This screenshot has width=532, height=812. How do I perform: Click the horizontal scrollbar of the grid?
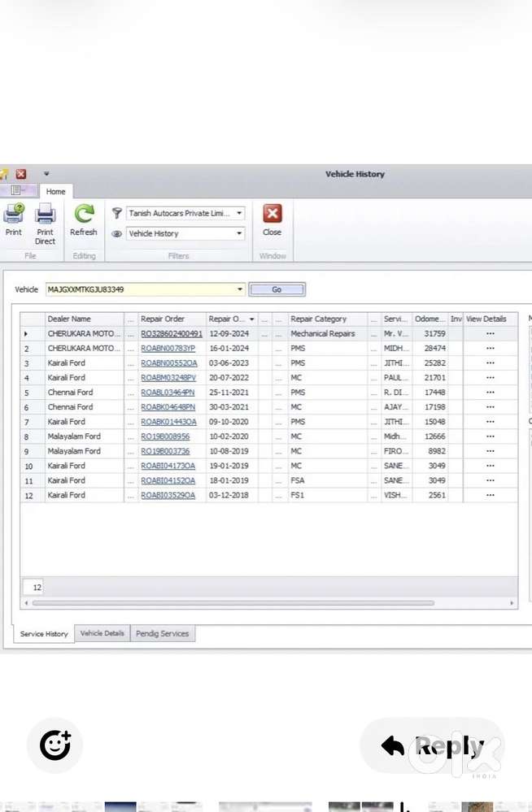tap(233, 603)
